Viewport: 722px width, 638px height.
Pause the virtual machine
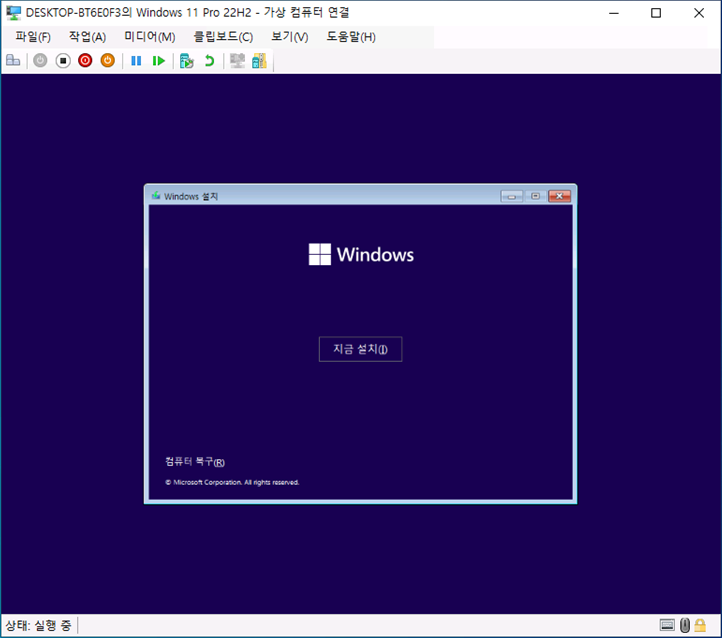(136, 60)
